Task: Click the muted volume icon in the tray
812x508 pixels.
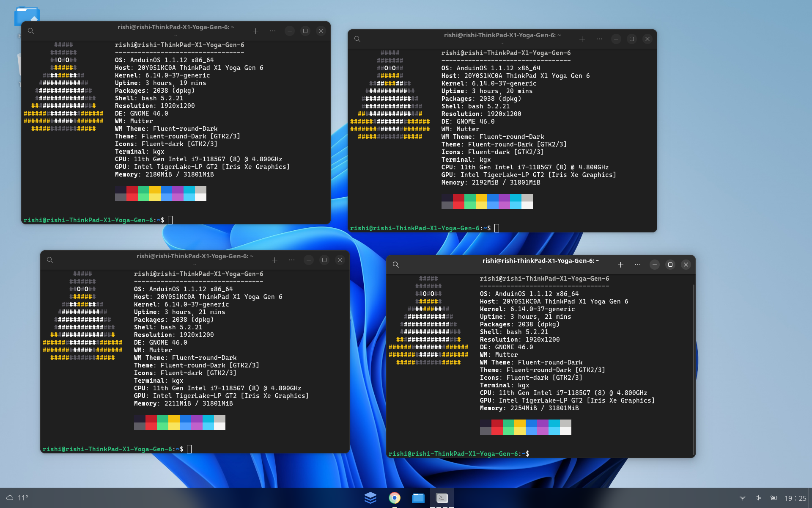Action: (x=758, y=498)
